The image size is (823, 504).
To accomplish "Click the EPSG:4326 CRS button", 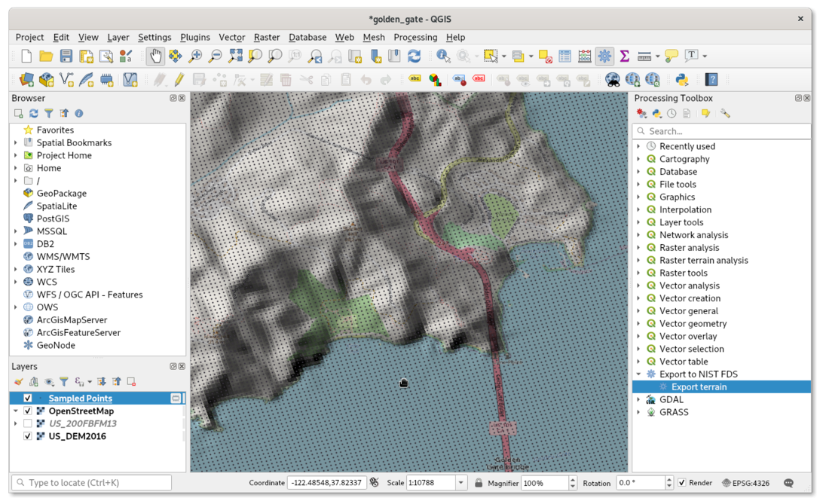I will (x=745, y=483).
